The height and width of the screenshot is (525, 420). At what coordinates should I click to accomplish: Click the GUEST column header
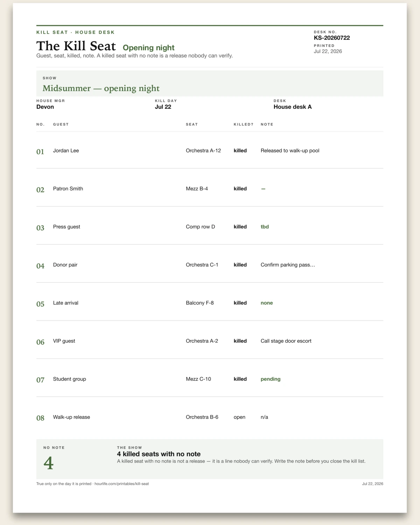61,124
